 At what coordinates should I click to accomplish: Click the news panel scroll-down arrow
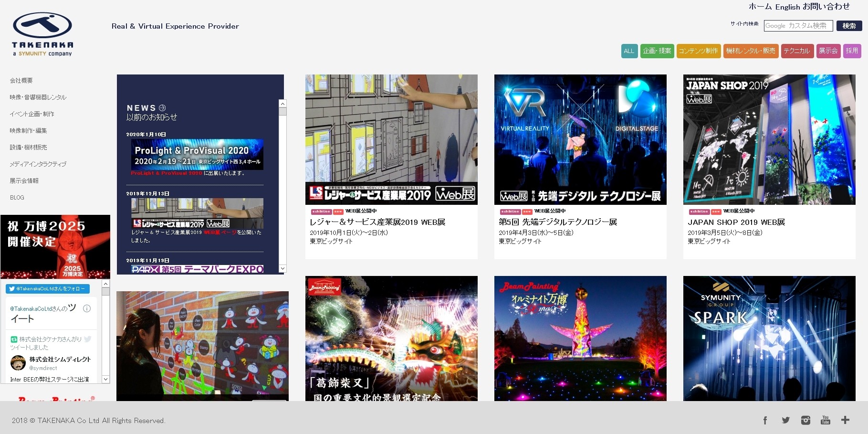(x=282, y=269)
